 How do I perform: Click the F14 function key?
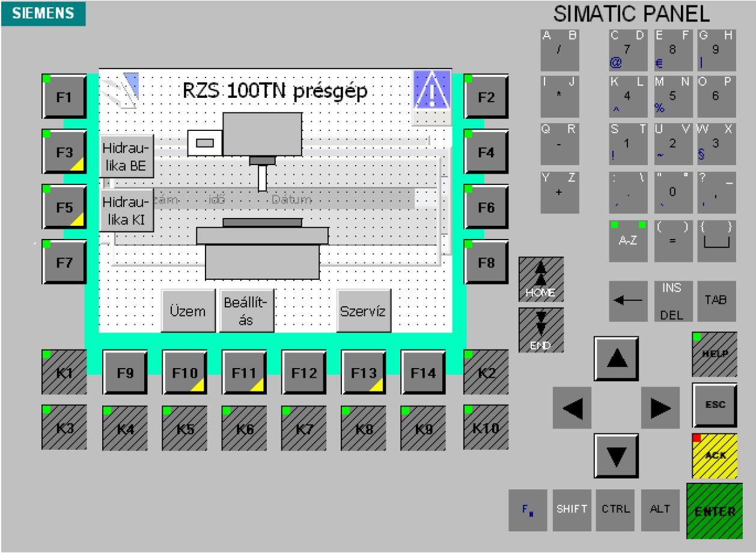tap(423, 372)
